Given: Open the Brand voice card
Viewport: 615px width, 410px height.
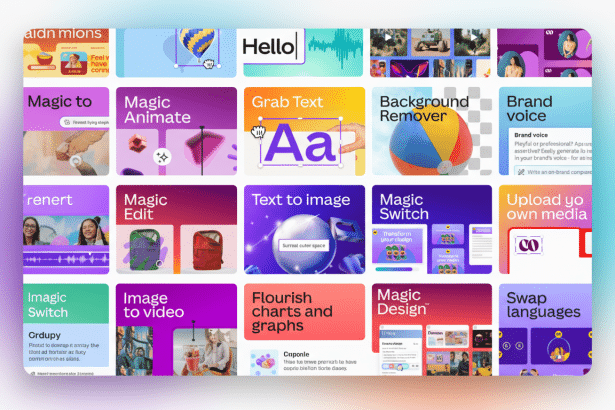Looking at the screenshot, I should [x=545, y=131].
